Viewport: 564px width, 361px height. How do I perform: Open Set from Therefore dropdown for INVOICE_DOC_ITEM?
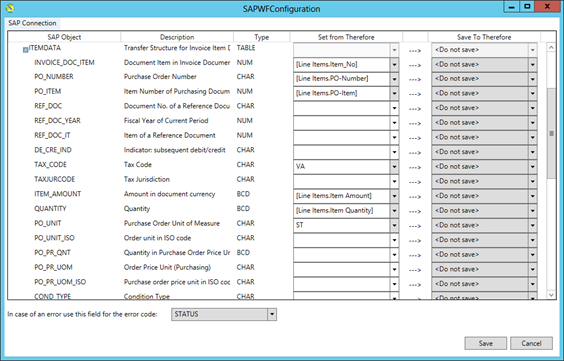click(x=394, y=65)
